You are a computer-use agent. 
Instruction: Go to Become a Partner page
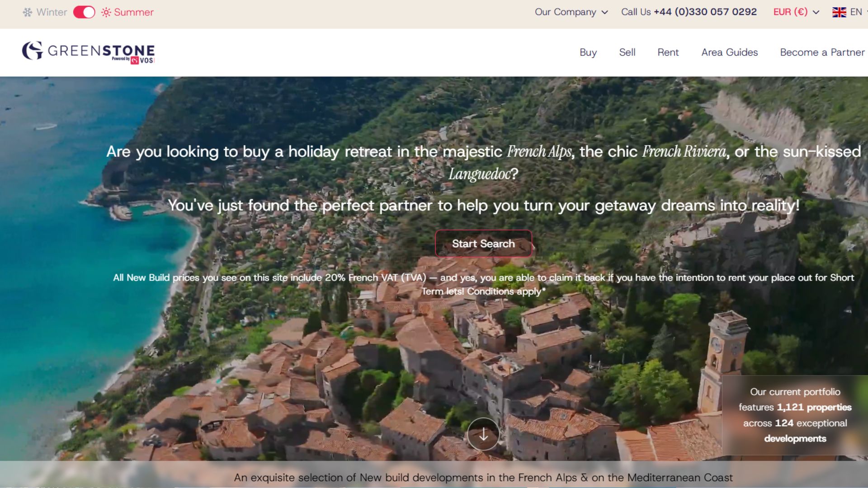point(822,52)
